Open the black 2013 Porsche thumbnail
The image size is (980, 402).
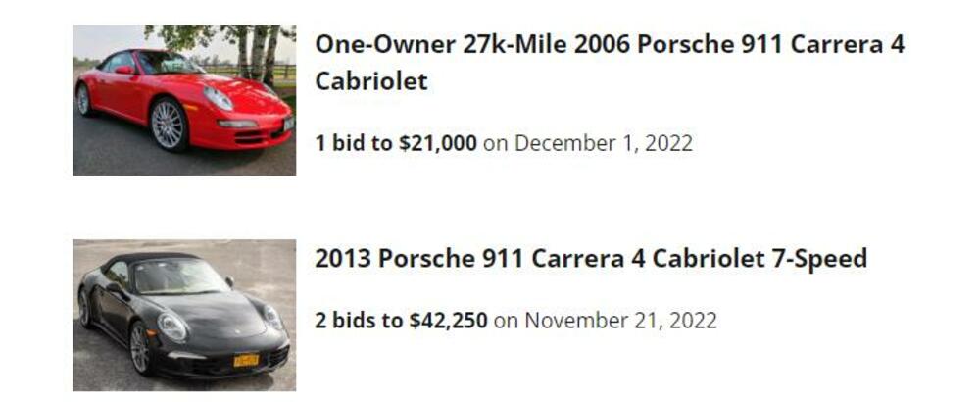coord(184,315)
